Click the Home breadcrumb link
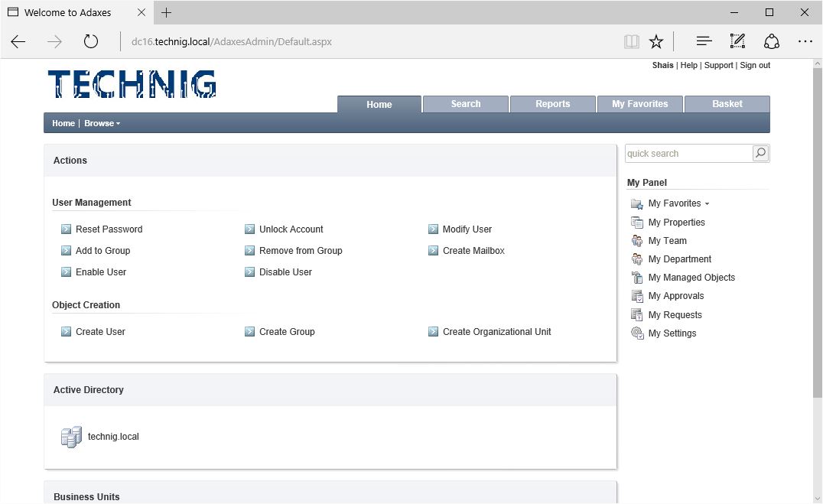The height and width of the screenshot is (504, 823). pyautogui.click(x=63, y=123)
